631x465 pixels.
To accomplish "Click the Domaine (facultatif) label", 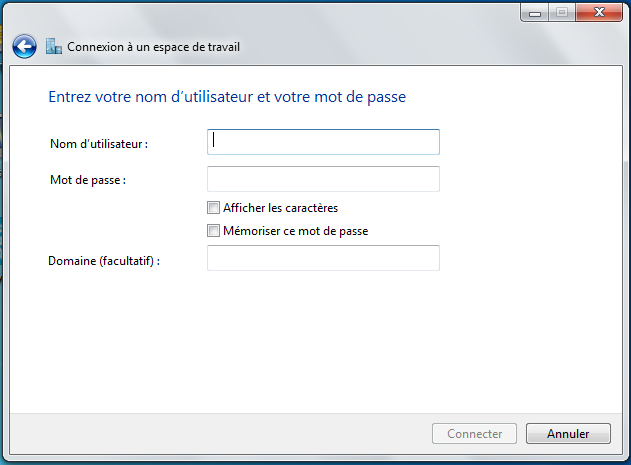I will 104,260.
